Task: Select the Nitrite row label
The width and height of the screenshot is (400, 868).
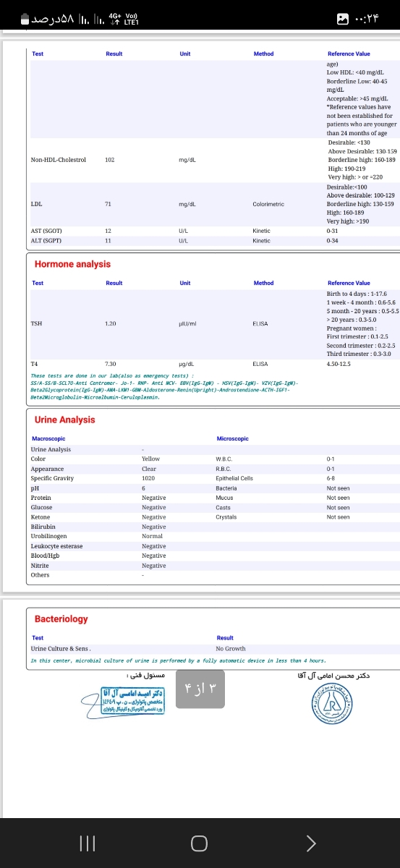Action: click(40, 565)
